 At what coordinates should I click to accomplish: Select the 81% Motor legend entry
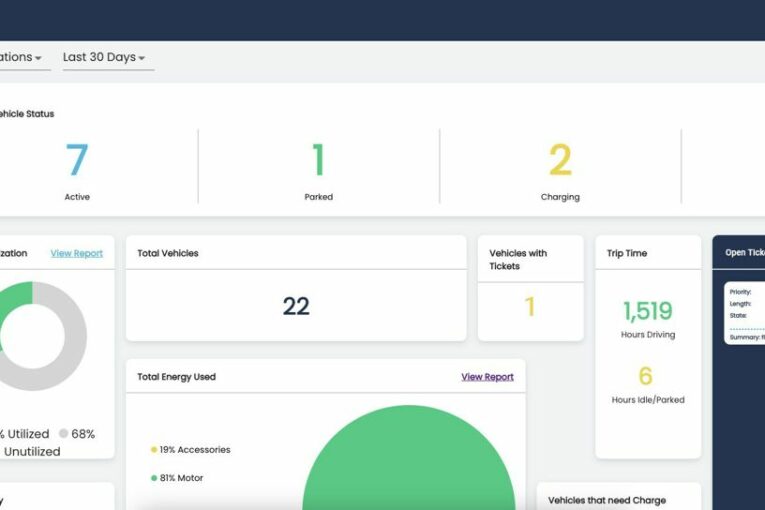click(177, 478)
